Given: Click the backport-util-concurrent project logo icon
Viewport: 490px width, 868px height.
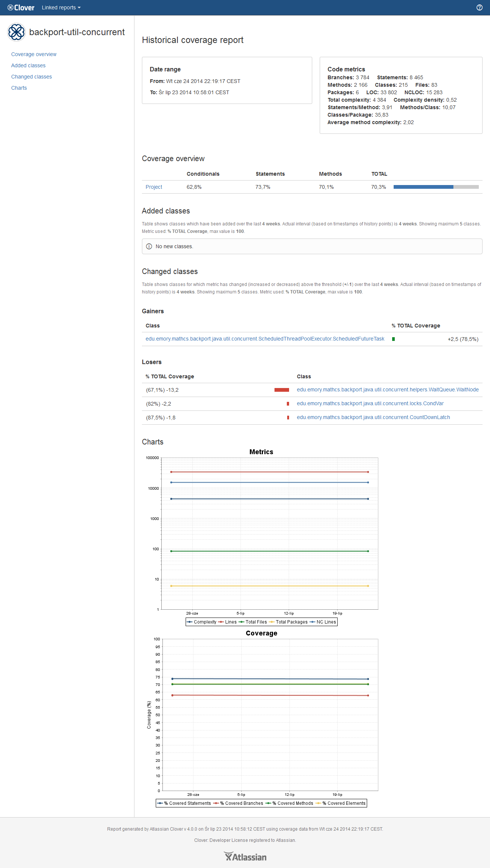Looking at the screenshot, I should coord(16,32).
